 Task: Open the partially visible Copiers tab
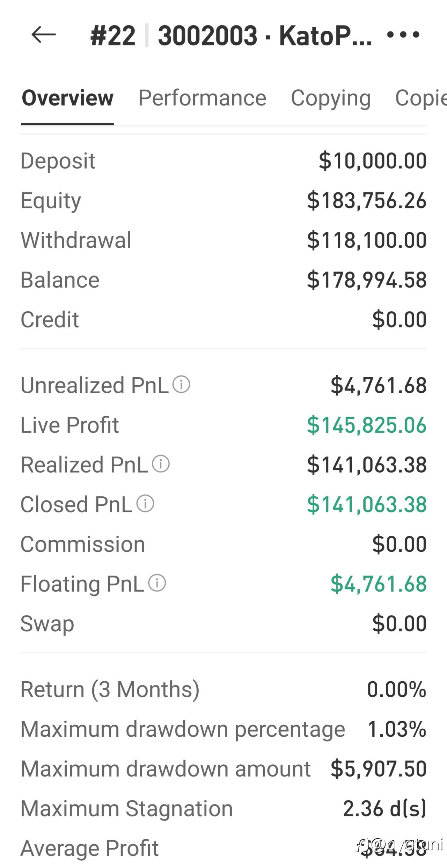[x=421, y=98]
